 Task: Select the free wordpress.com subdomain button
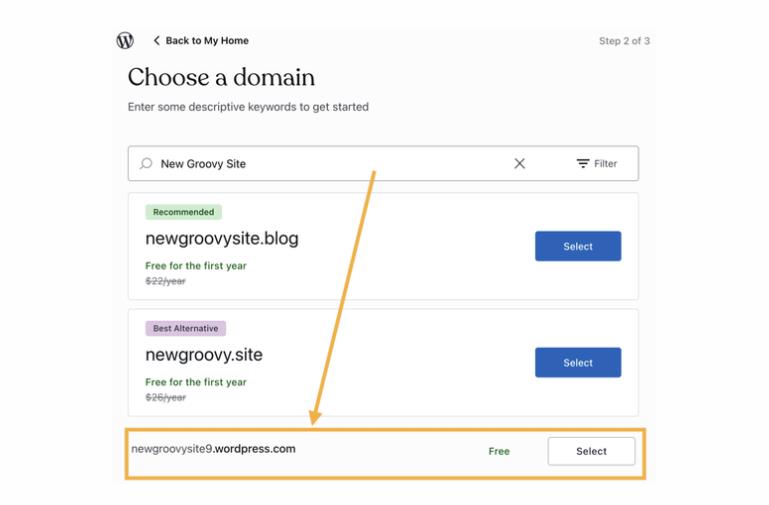coord(590,451)
